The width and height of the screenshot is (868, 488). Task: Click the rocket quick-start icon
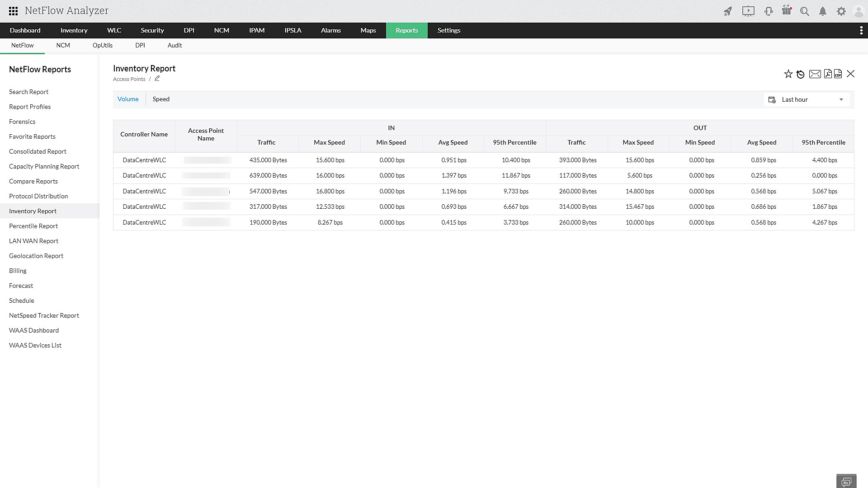(x=727, y=11)
